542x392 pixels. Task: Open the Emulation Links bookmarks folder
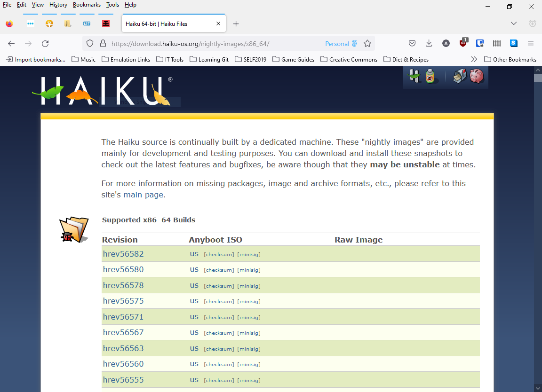pyautogui.click(x=126, y=59)
